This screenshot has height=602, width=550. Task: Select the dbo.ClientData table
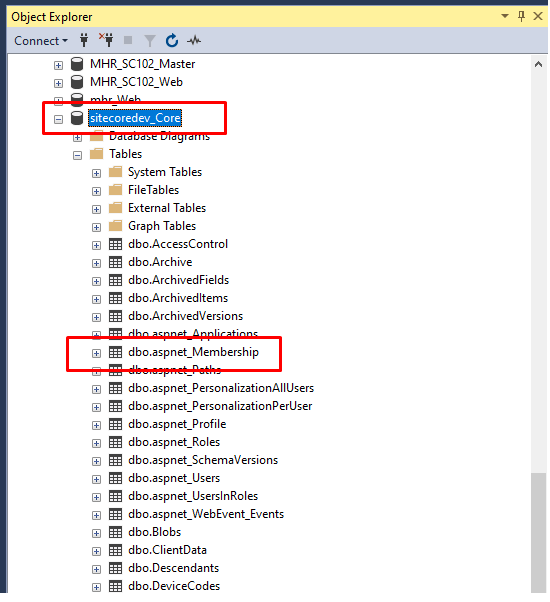coord(167,550)
